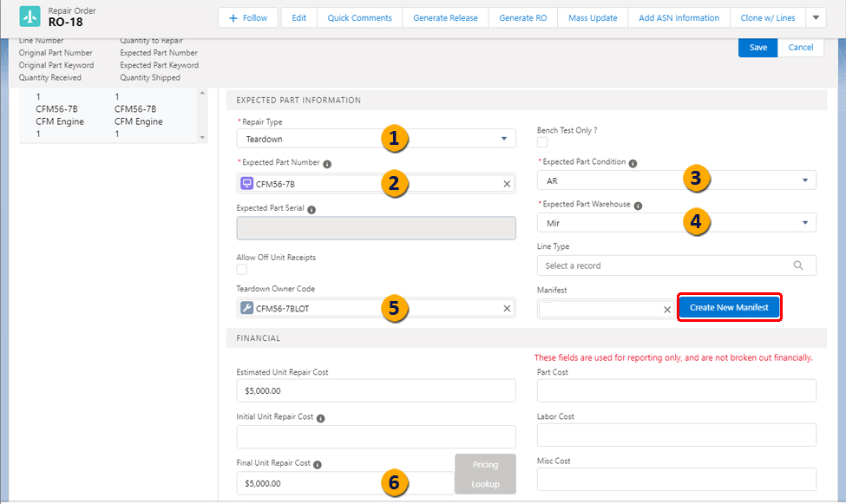Screen dimensions: 846x504
Task: Open more actions arrow next to Clone w/ Lines
Action: 816,17
